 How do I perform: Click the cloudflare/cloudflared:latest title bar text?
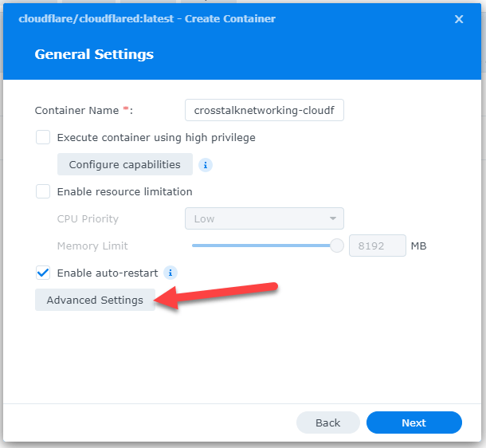147,19
